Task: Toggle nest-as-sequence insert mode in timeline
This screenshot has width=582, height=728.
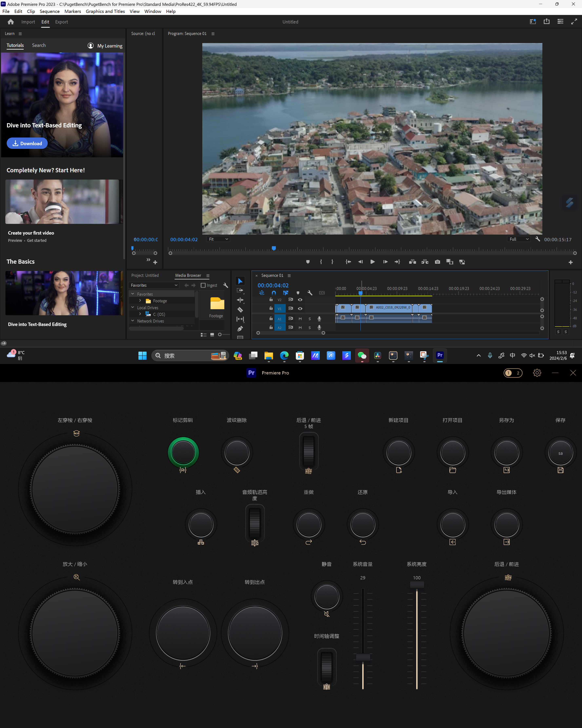Action: coord(261,293)
